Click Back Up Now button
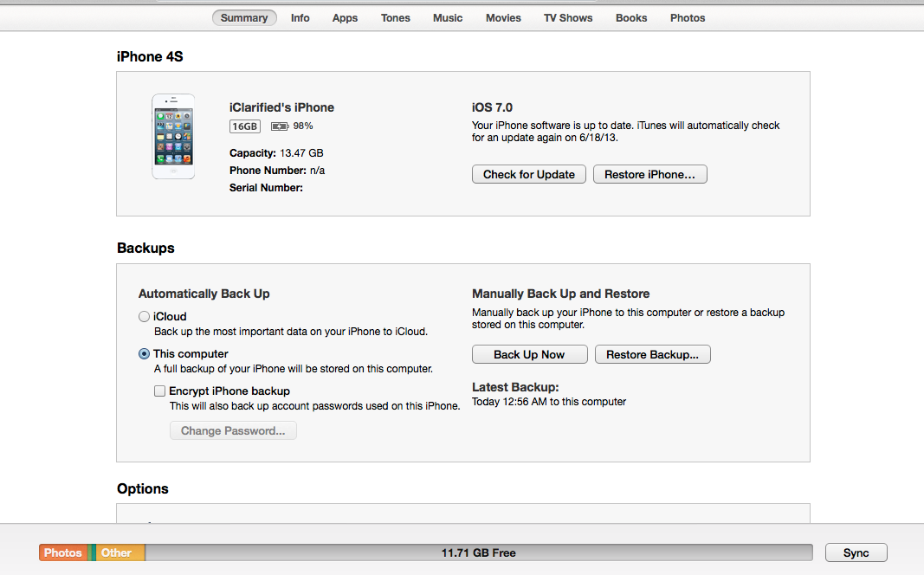 tap(529, 355)
